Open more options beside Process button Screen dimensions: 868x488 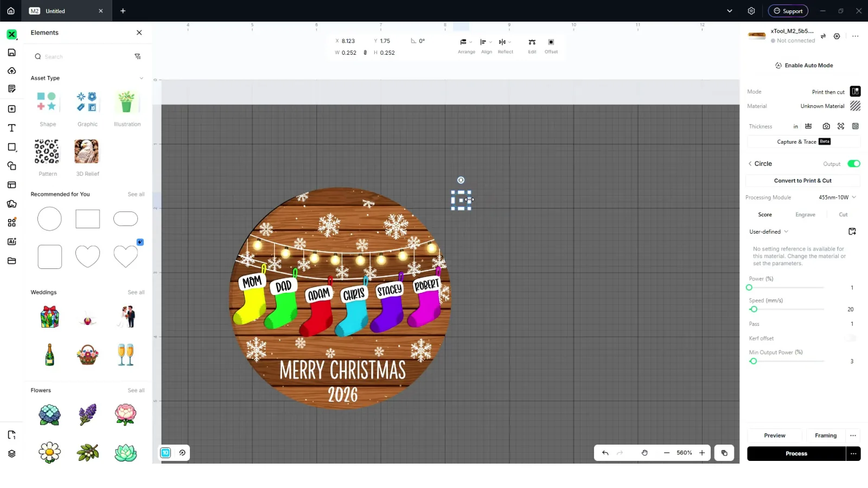(x=853, y=454)
